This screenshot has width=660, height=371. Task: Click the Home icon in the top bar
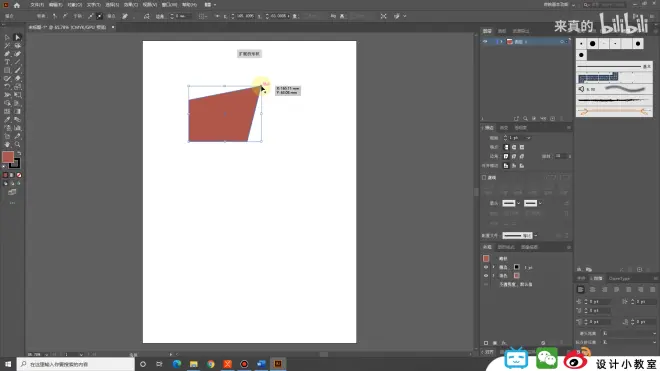(x=17, y=5)
